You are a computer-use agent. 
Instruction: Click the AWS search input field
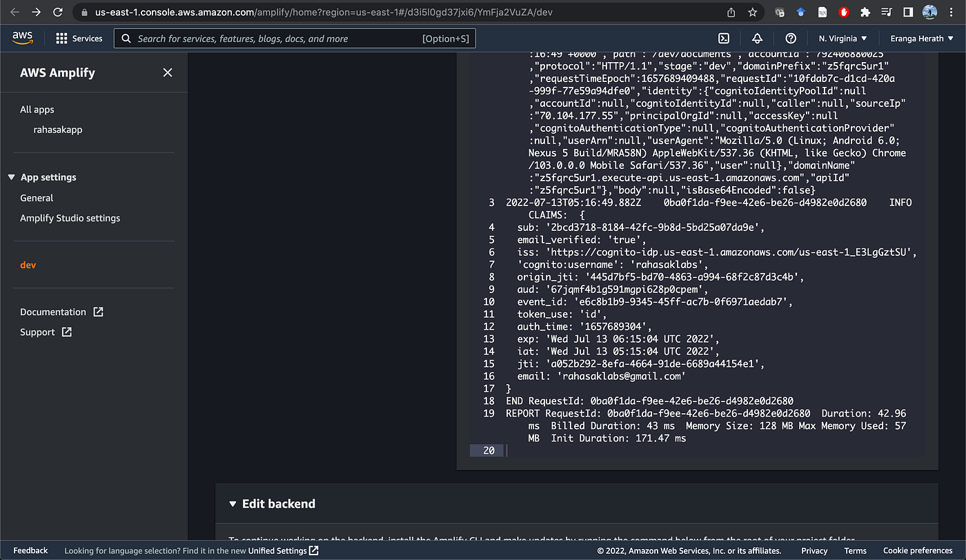pyautogui.click(x=295, y=39)
